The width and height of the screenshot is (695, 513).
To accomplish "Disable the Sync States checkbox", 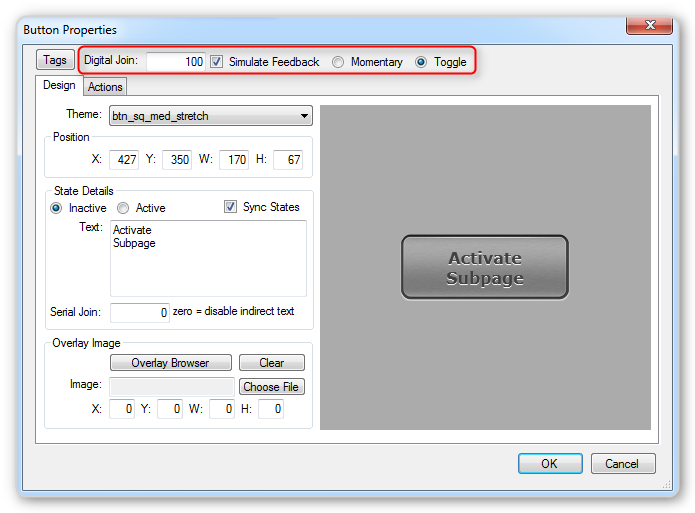I will (x=231, y=207).
